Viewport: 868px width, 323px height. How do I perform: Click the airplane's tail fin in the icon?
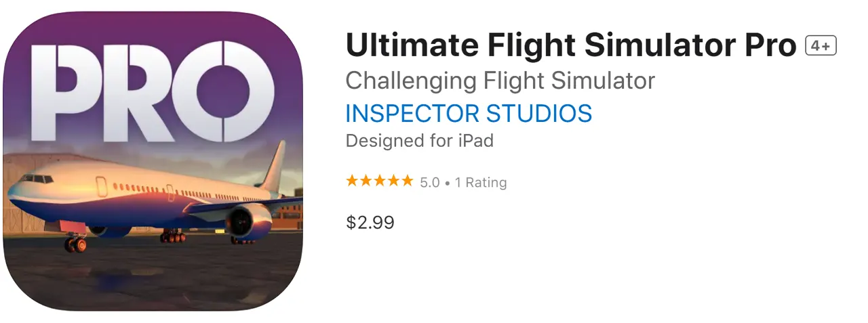273,167
